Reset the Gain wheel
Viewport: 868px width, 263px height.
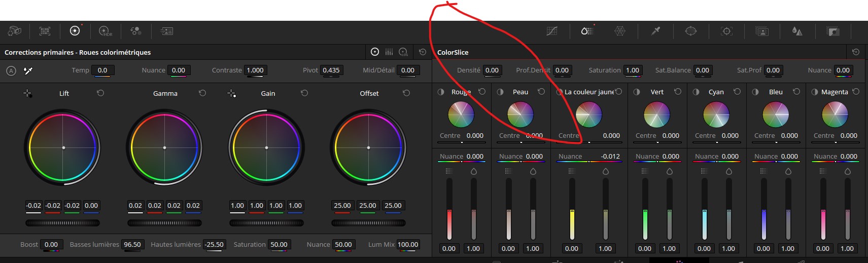coord(304,93)
